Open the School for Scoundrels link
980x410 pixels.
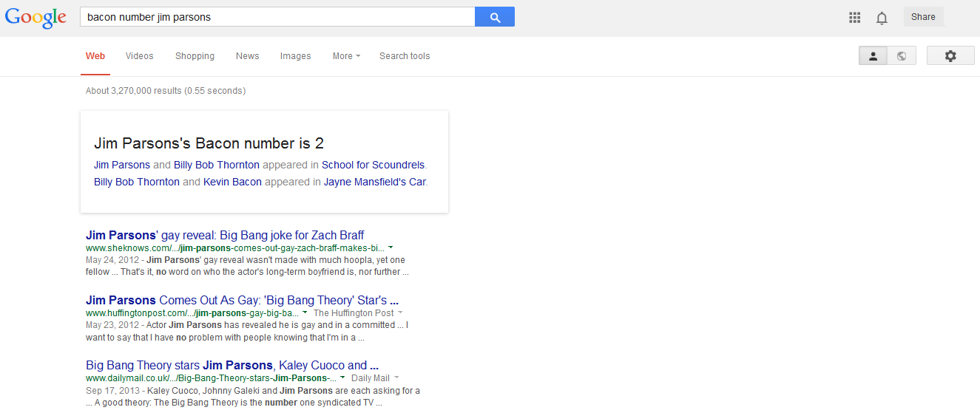point(374,165)
